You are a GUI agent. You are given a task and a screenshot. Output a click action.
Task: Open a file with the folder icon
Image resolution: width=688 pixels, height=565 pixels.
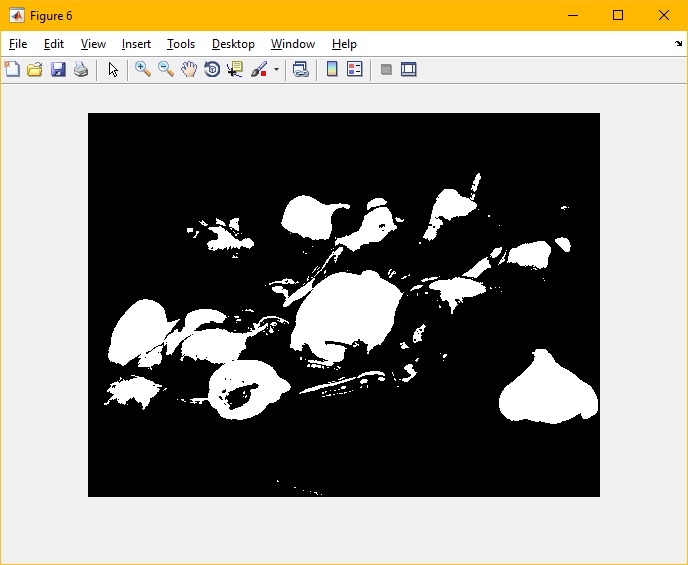(35, 70)
